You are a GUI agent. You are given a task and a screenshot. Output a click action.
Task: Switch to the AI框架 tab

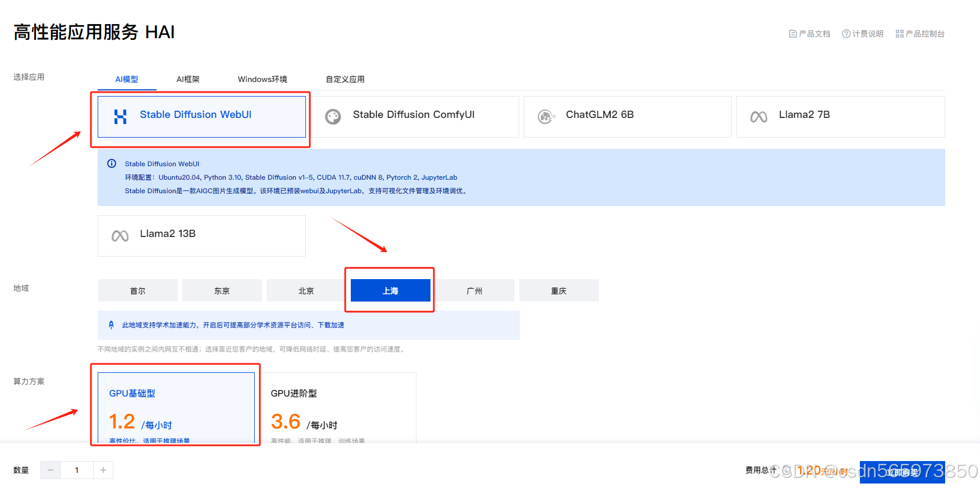pyautogui.click(x=188, y=79)
